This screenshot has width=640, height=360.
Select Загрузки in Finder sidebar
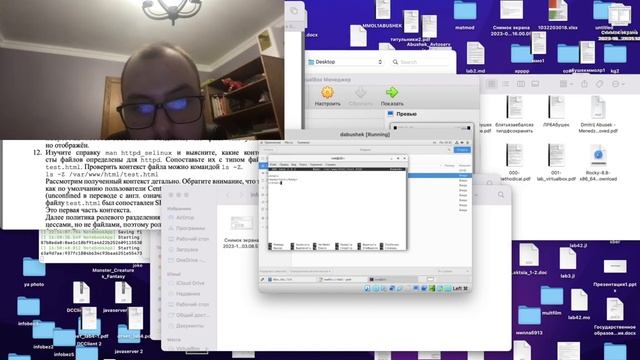tap(187, 249)
